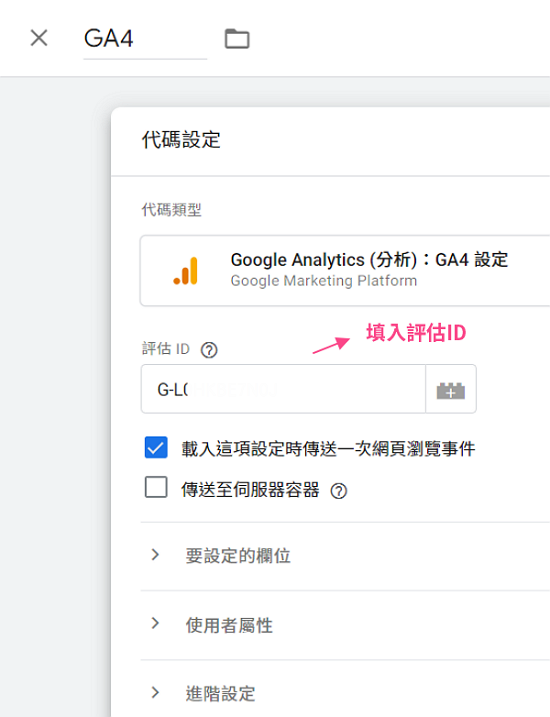Click the 傳送至伺服器容器 label text
Screen dimensions: 550x717
(250, 490)
